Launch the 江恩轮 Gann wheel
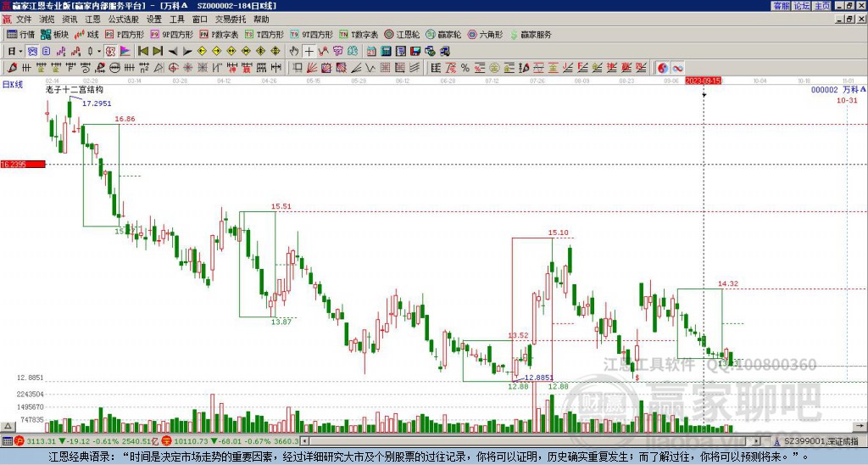The height and width of the screenshot is (465, 868). pos(402,34)
